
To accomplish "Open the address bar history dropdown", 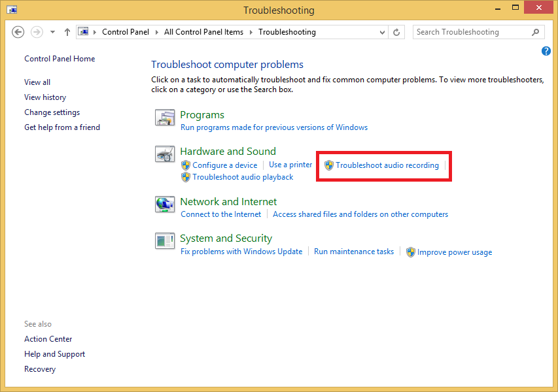I will point(382,33).
